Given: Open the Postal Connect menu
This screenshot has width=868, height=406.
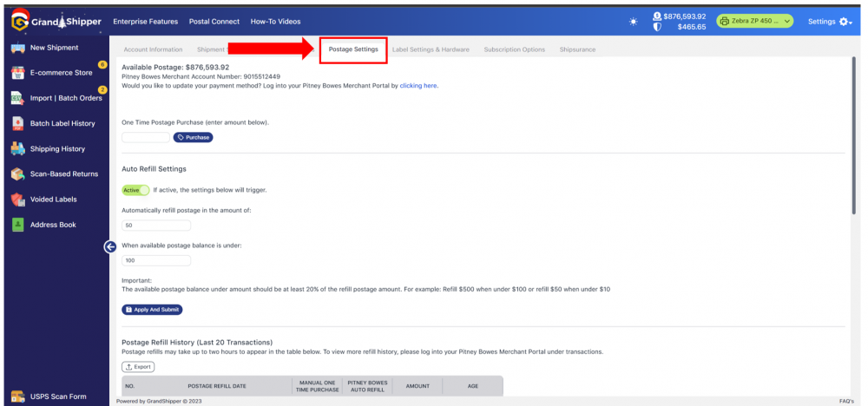Looking at the screenshot, I should click(214, 22).
